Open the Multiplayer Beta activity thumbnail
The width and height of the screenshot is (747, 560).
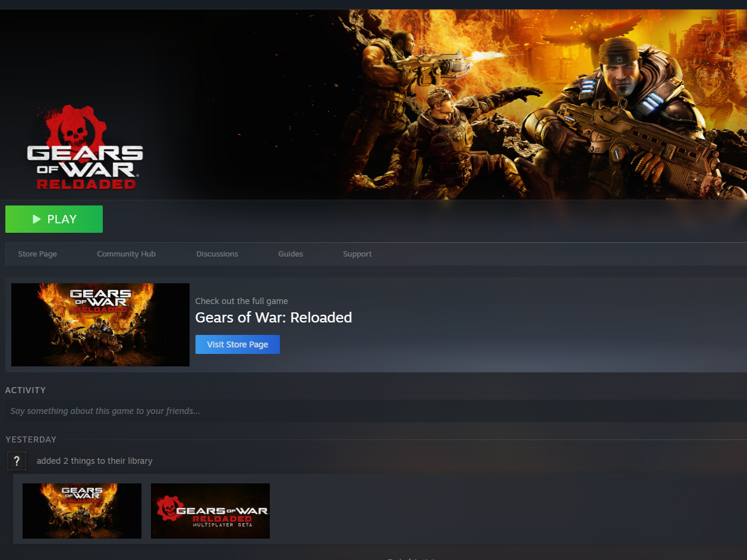(210, 511)
